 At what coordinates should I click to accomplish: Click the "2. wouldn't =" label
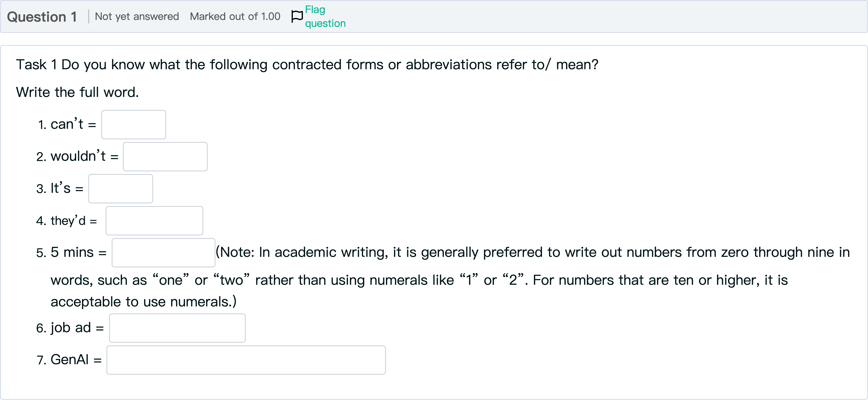(77, 157)
